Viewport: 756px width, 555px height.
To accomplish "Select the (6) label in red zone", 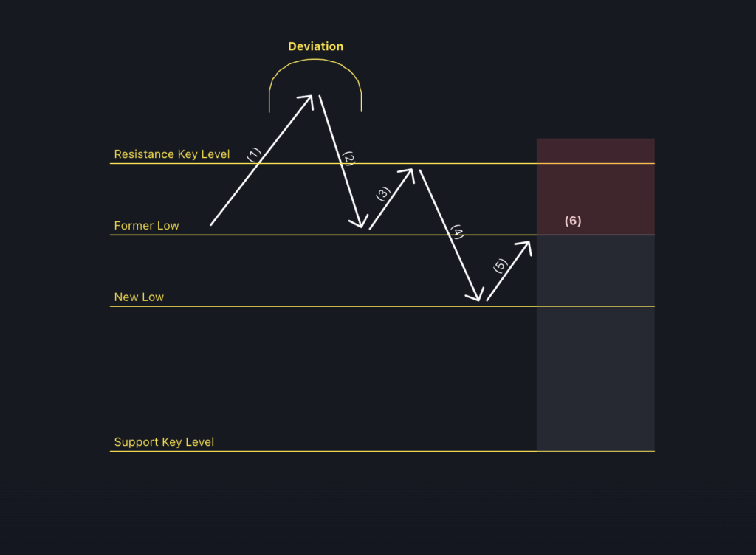I will 573,221.
